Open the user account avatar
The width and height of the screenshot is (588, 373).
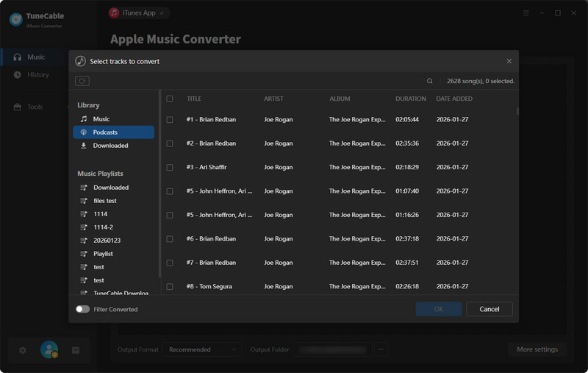pos(49,349)
